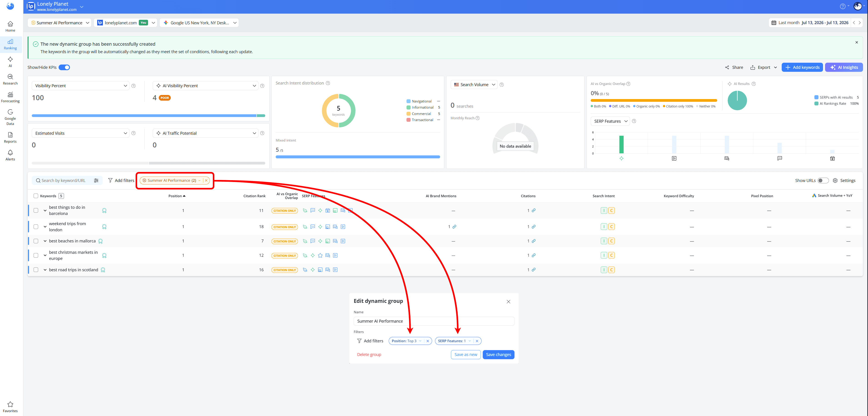Open the Search Volume dropdown
Viewport: 868px width, 416px height.
[x=474, y=85]
